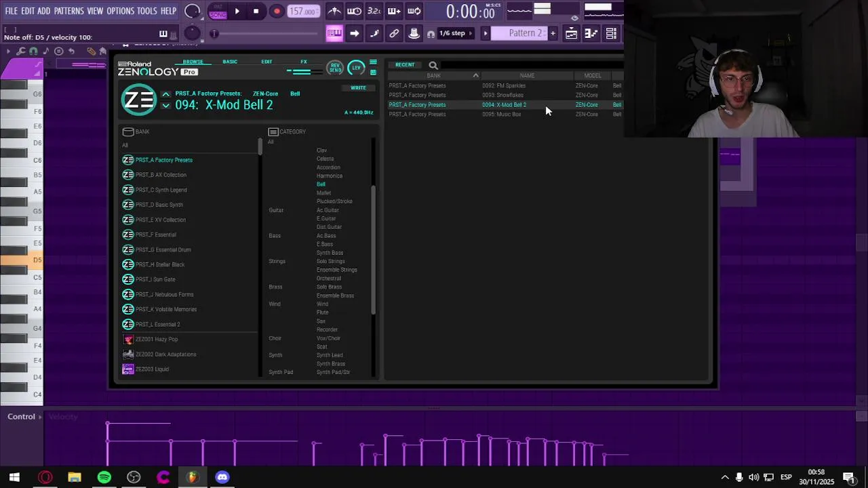
Task: Select ZEZ001 Hazy Pop bank
Action: (x=157, y=340)
